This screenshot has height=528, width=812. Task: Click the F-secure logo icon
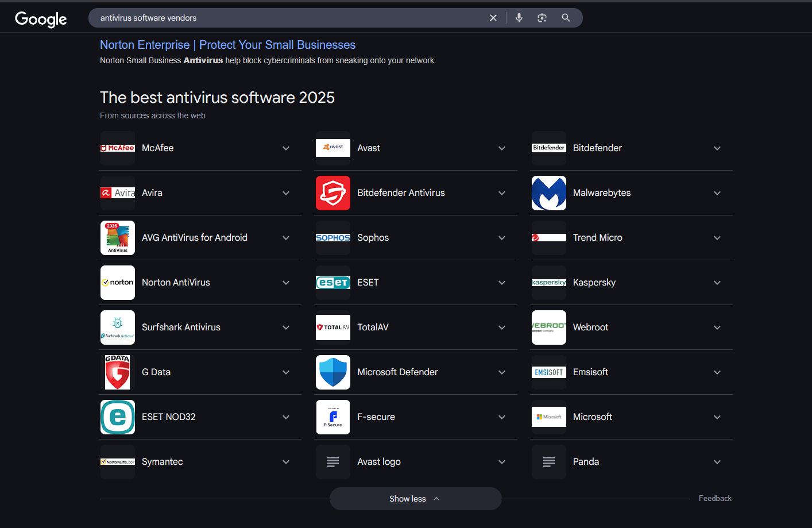click(x=333, y=417)
